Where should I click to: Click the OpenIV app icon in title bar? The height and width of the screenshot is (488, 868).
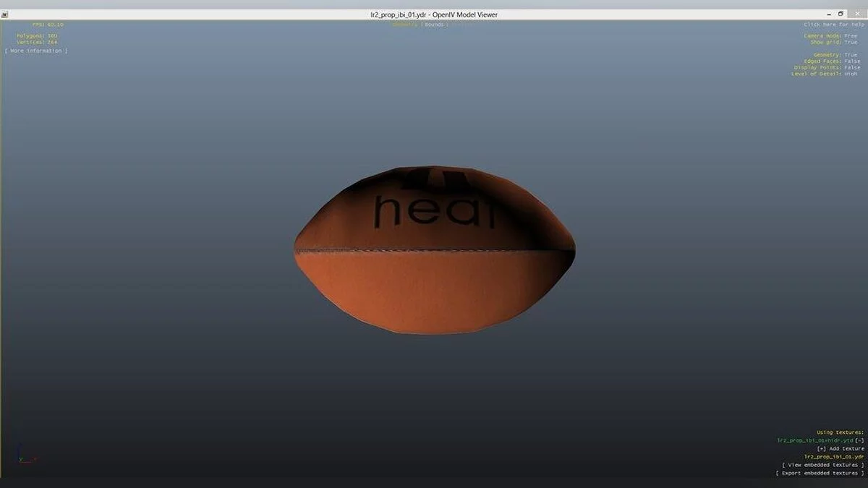tap(4, 14)
